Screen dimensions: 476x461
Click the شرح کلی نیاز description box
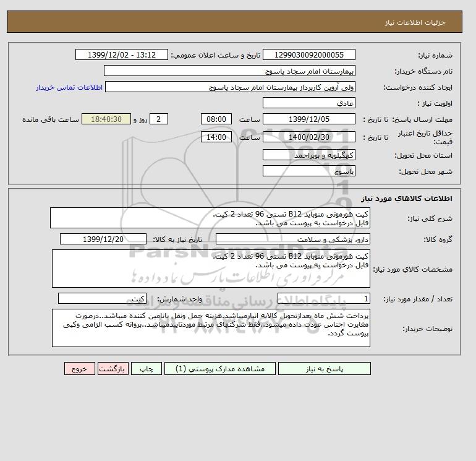pos(210,218)
